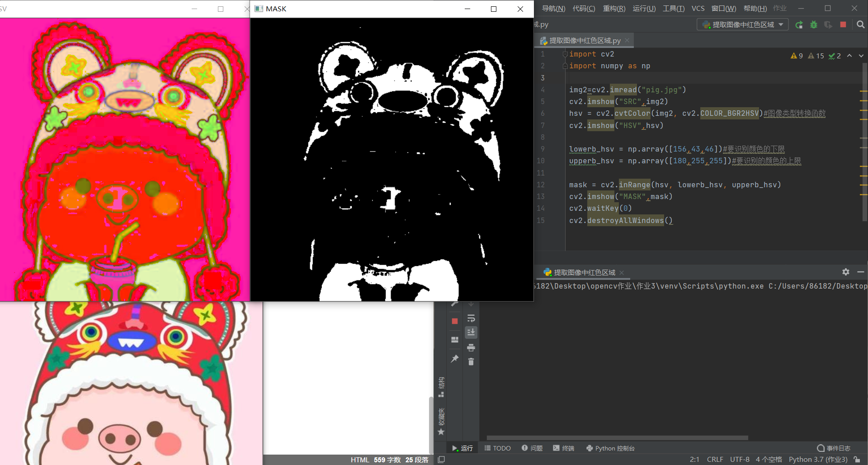Open the 事件日志 event log
This screenshot has height=465, width=868.
coord(834,448)
